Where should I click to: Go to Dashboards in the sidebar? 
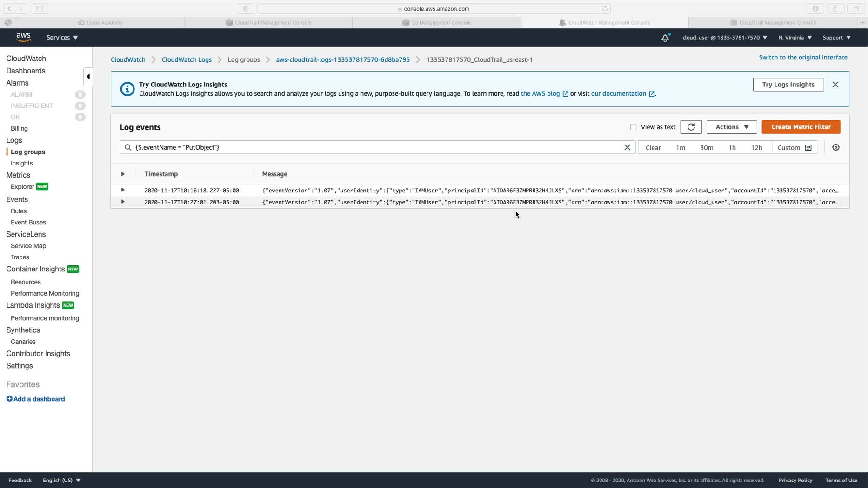pyautogui.click(x=26, y=71)
